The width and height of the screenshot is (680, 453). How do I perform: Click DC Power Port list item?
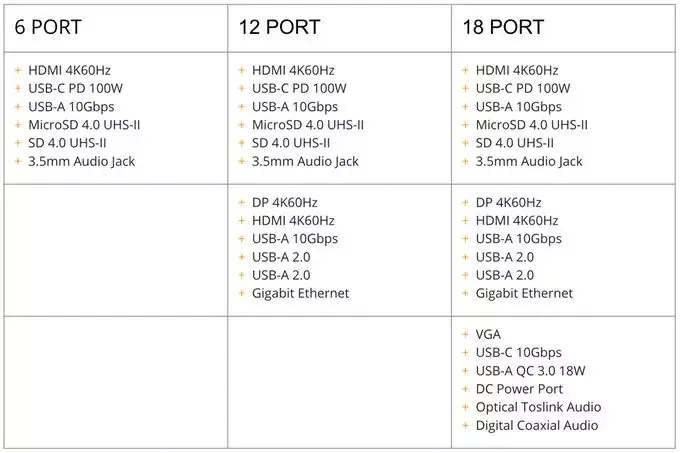coord(519,389)
